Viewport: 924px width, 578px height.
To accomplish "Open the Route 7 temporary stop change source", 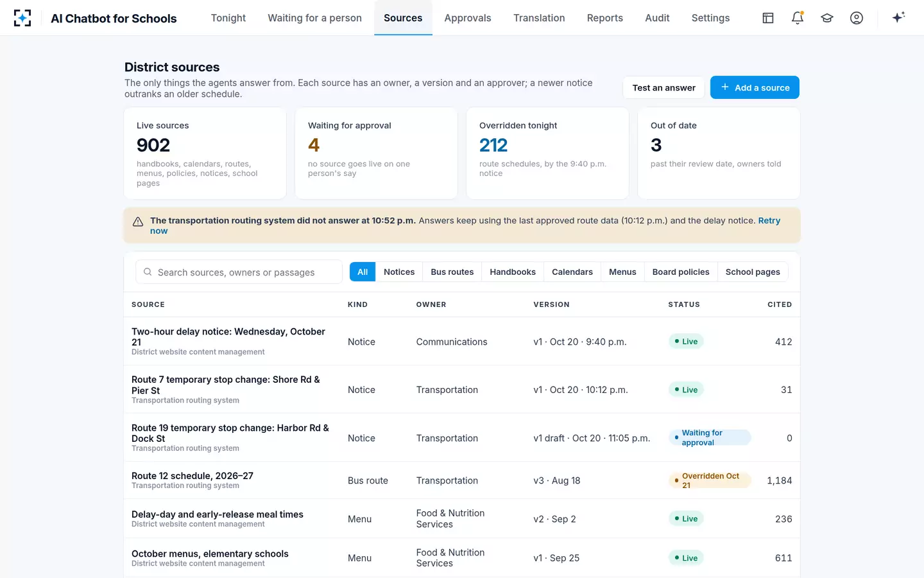I will (x=462, y=390).
